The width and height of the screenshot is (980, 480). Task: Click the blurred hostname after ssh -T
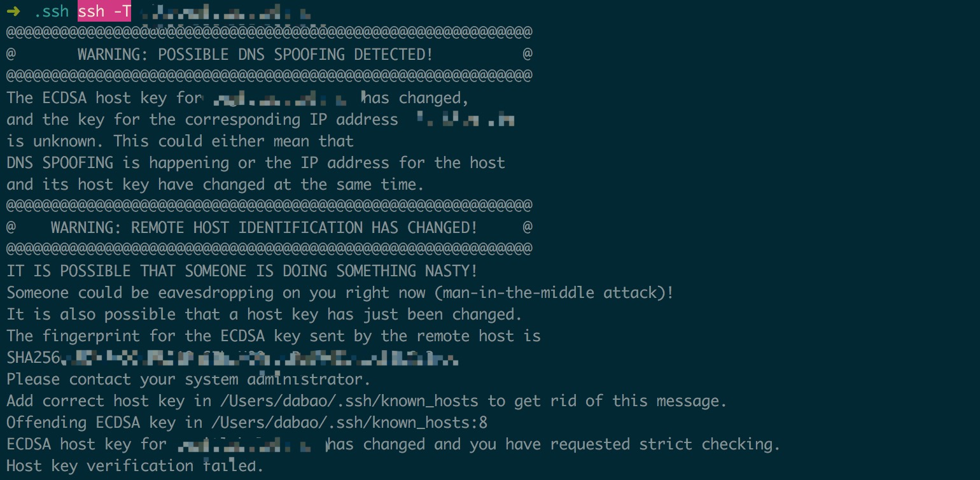coord(227,12)
